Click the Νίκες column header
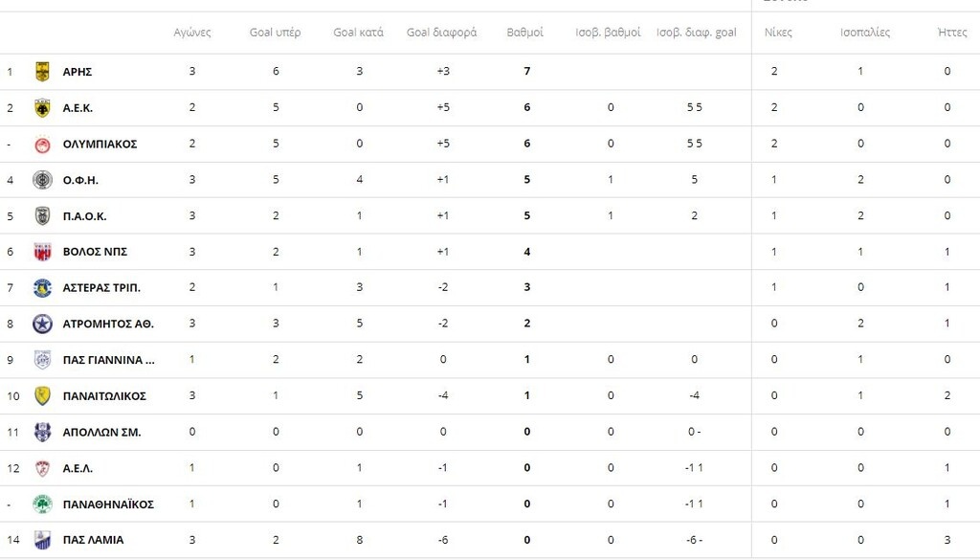The height and width of the screenshot is (560, 980). 778,33
